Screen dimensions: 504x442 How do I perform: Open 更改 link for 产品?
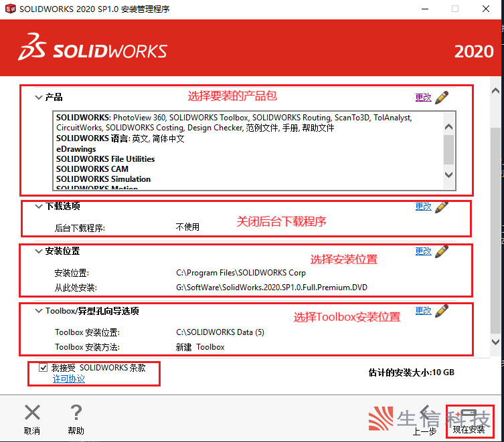(x=423, y=98)
